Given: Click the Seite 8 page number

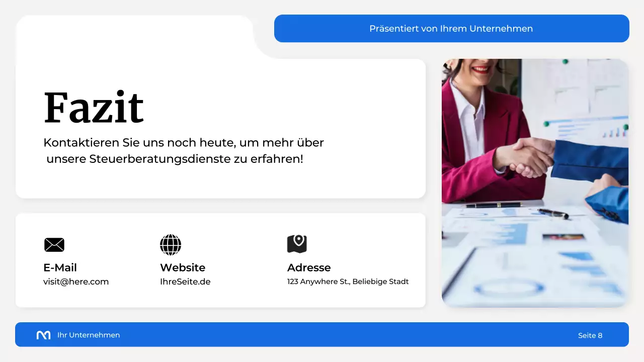Looking at the screenshot, I should point(590,335).
